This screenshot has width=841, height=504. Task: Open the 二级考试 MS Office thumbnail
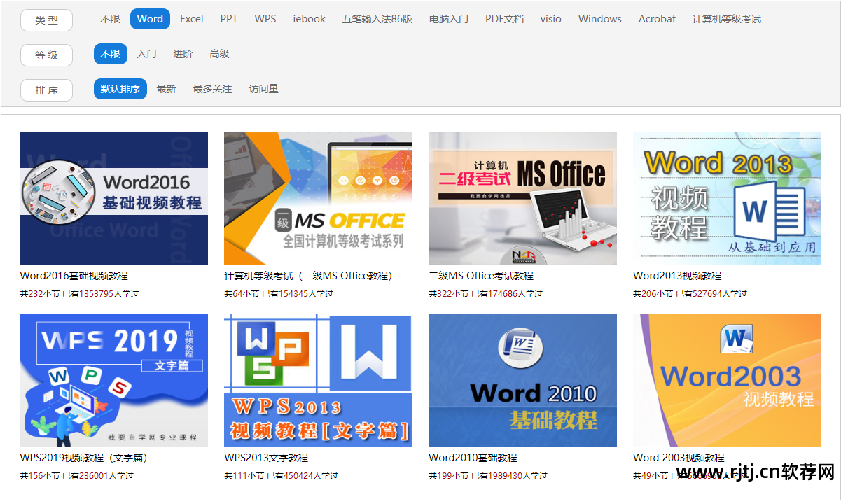(x=522, y=199)
